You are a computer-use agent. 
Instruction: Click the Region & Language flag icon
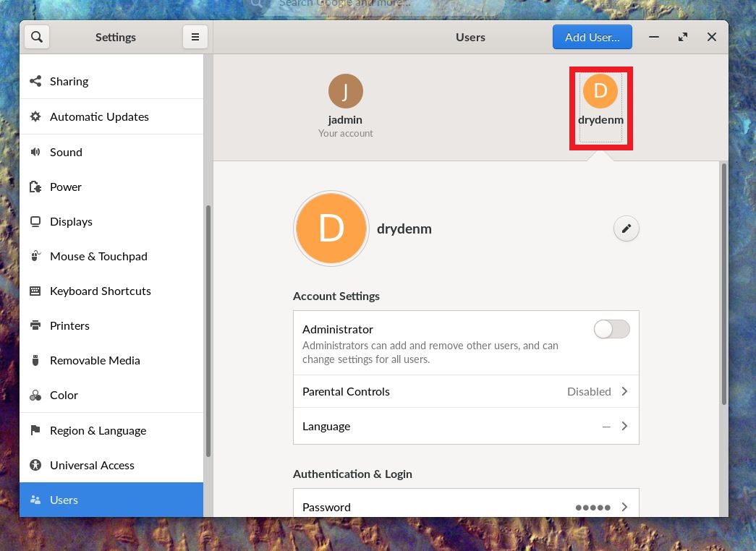click(x=35, y=430)
